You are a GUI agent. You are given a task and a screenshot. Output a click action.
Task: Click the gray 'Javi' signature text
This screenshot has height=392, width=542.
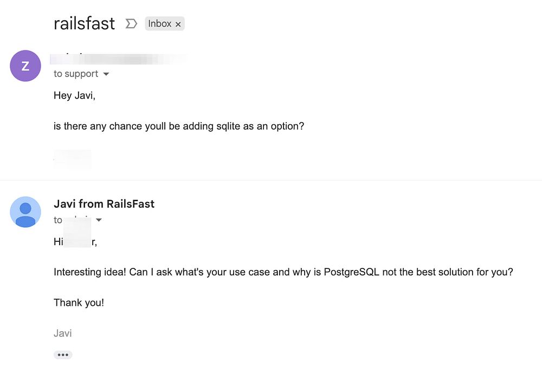pyautogui.click(x=63, y=333)
